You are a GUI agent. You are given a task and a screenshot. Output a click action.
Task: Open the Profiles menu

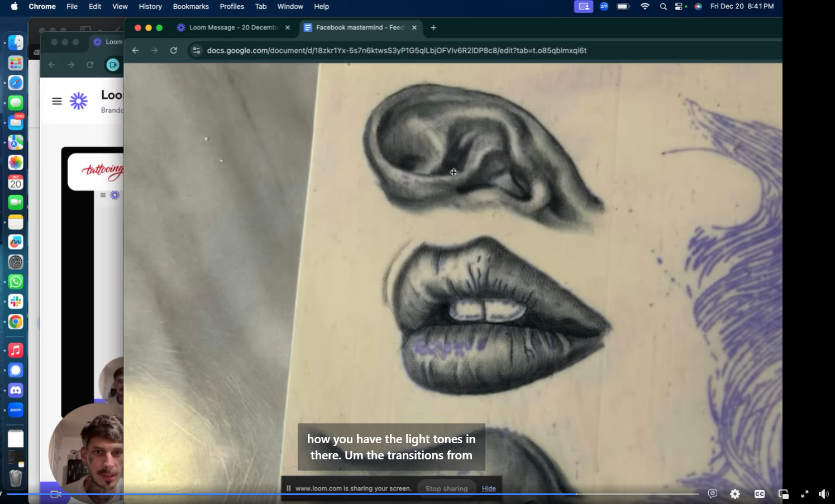pyautogui.click(x=232, y=7)
